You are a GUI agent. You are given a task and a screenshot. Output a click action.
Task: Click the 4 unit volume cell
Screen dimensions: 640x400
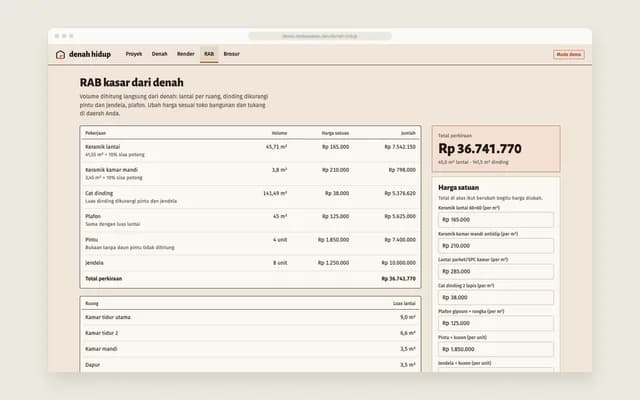(280, 240)
